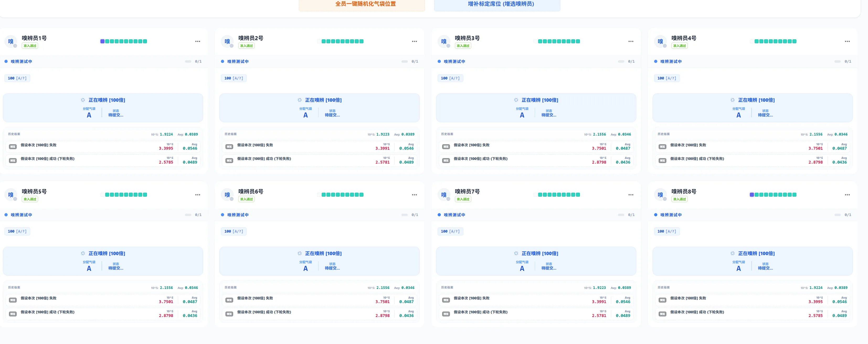Open the three-dot menu on 嗅辨员6号 card
The height and width of the screenshot is (344, 868).
[x=415, y=195]
